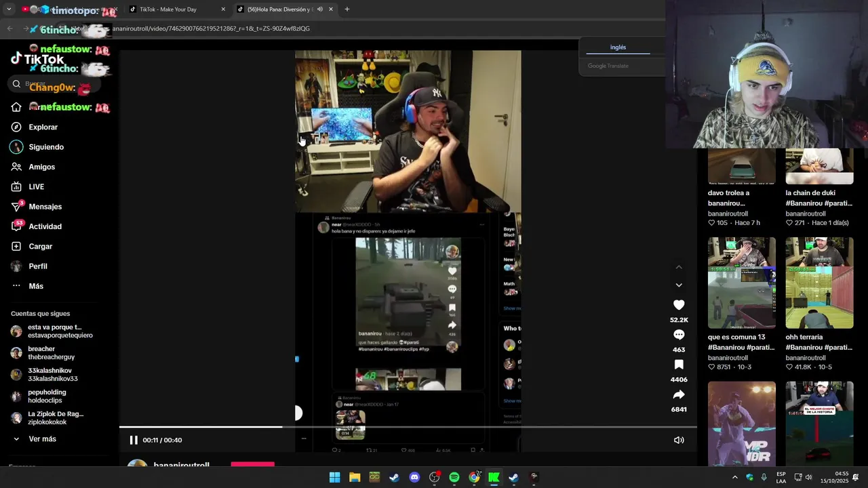Go to next video with down chevron

(x=679, y=285)
